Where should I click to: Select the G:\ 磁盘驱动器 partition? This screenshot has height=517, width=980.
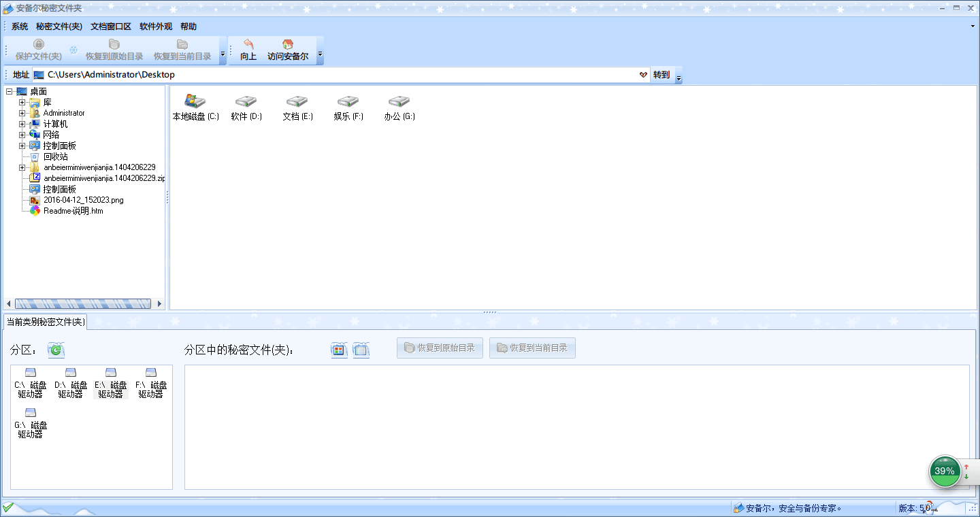pos(30,424)
